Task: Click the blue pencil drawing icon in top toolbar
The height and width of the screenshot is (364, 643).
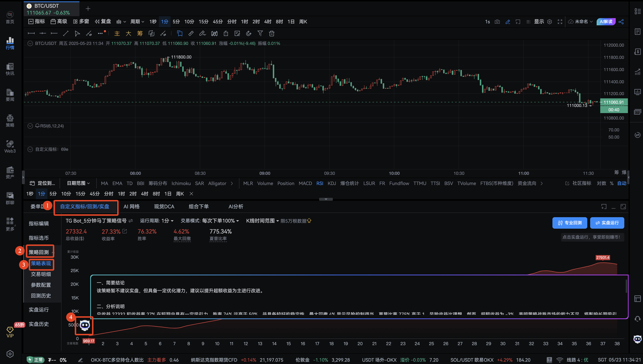Action: click(x=508, y=22)
